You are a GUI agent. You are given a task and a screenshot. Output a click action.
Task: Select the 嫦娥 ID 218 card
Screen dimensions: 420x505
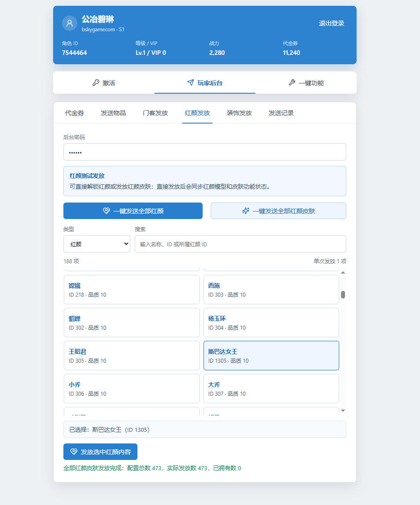(x=132, y=290)
